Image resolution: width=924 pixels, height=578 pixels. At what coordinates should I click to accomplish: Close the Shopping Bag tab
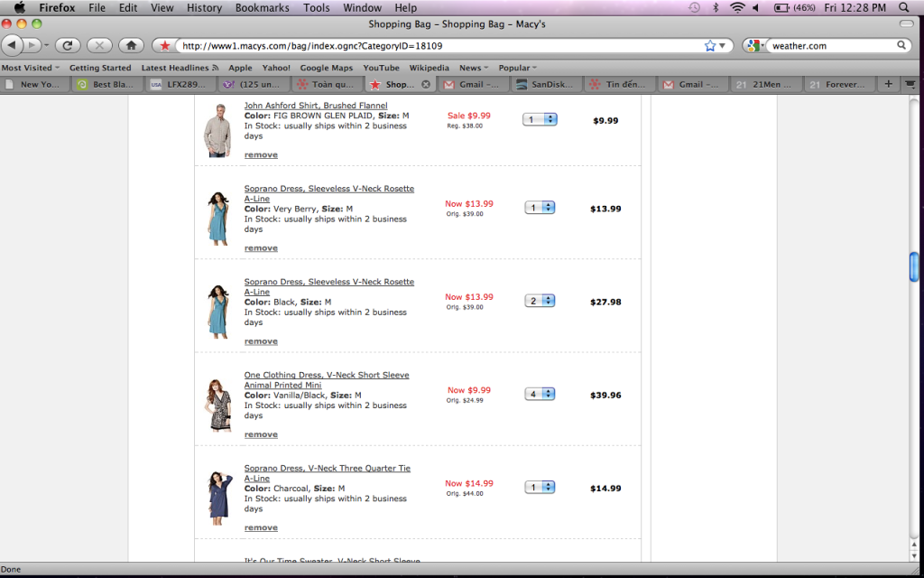[x=426, y=84]
